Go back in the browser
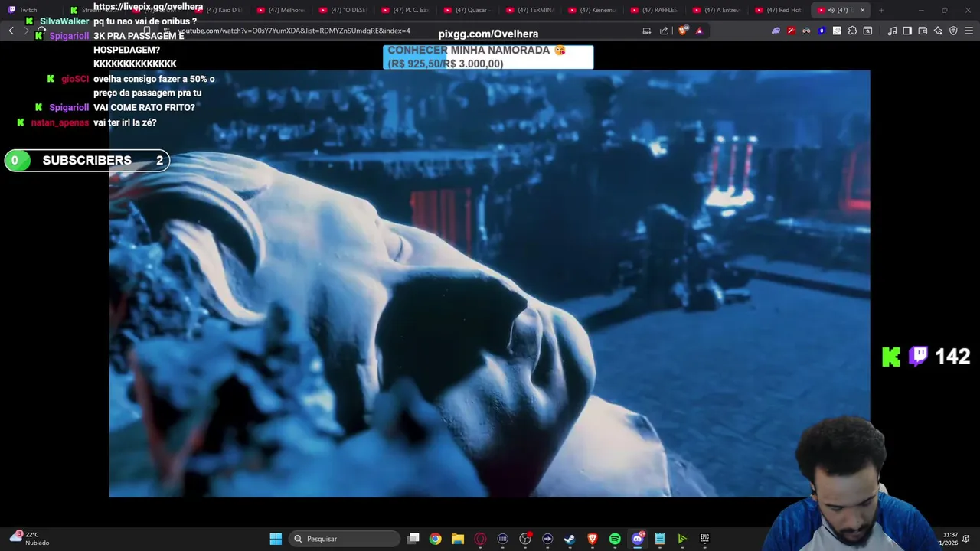Viewport: 980px width, 551px height. coord(11,31)
